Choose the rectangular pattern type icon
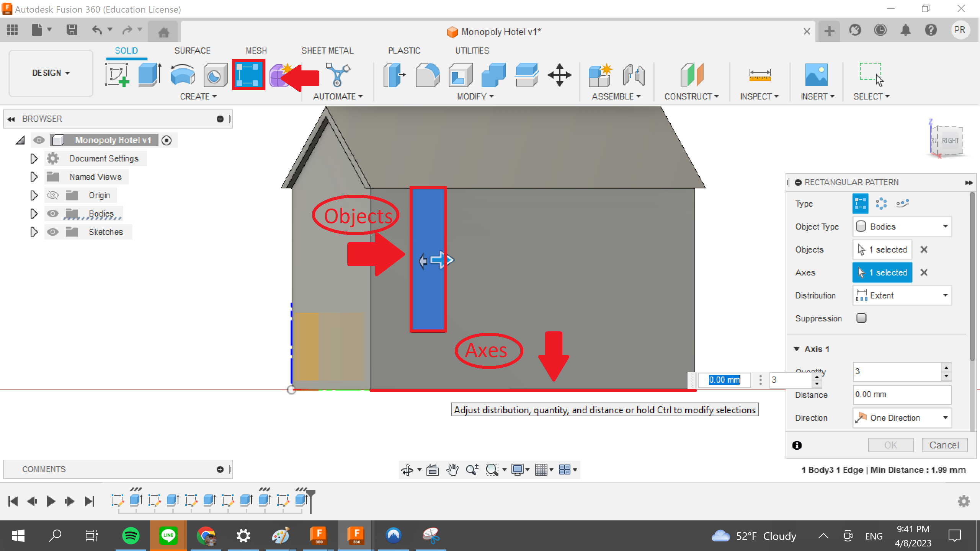Image resolution: width=980 pixels, height=551 pixels. [x=861, y=204]
